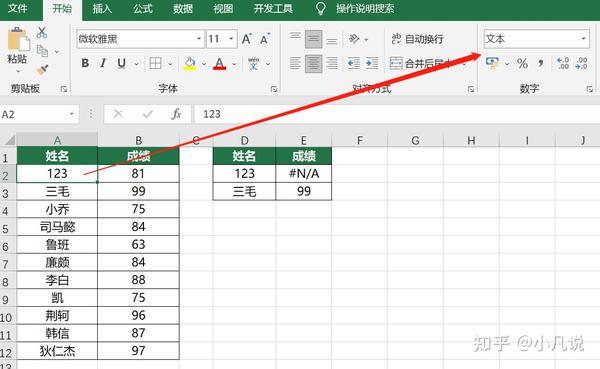The image size is (600, 369).
Task: Click Decrease Decimal icon
Action: [582, 63]
